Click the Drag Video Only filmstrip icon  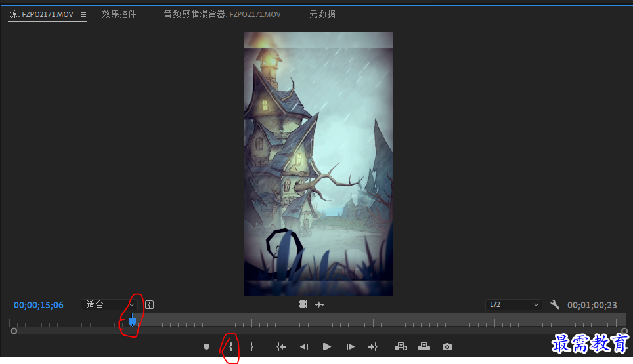click(302, 304)
